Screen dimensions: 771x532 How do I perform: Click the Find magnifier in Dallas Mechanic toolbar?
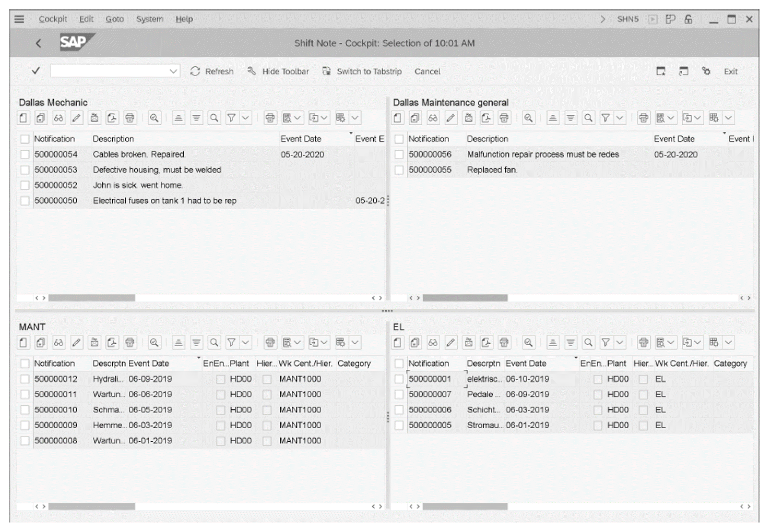pyautogui.click(x=214, y=117)
